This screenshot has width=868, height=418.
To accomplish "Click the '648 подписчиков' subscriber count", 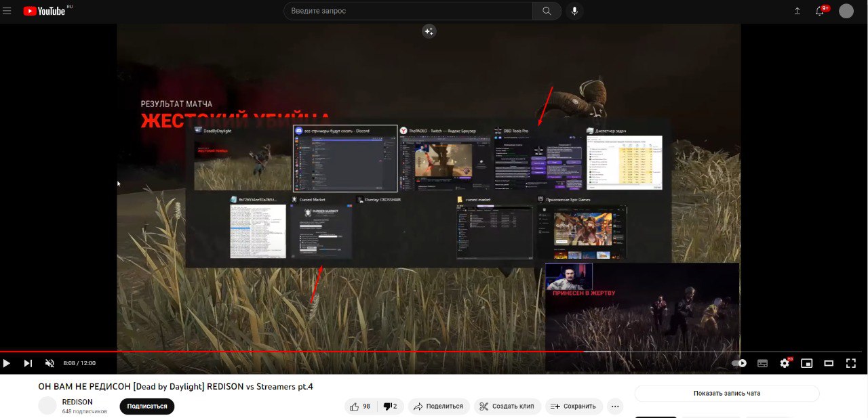I will (85, 411).
